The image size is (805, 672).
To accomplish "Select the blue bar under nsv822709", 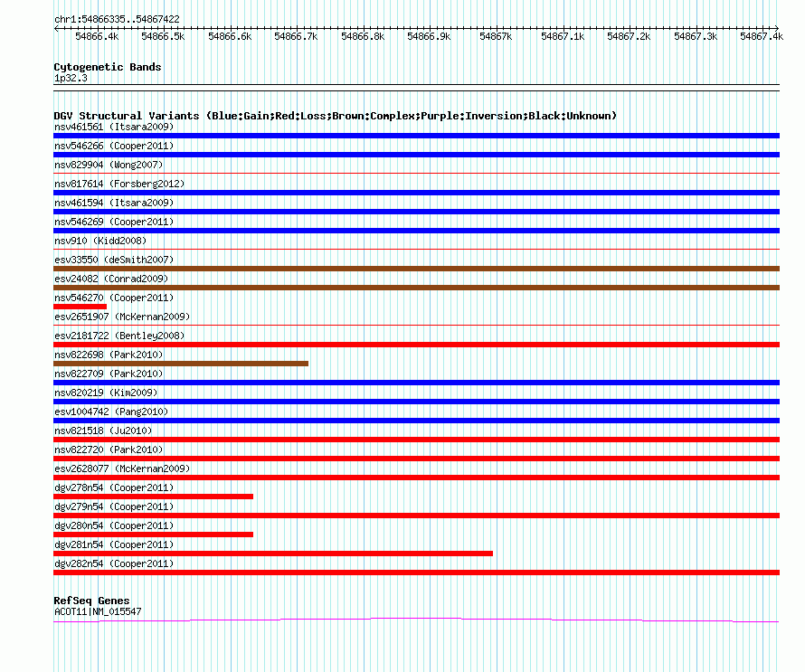I will 416,383.
